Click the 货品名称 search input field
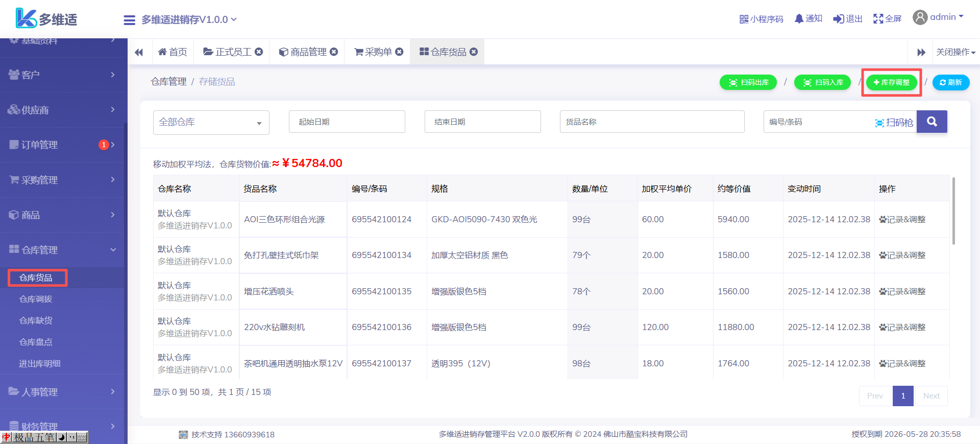The width and height of the screenshot is (980, 444). click(x=651, y=122)
